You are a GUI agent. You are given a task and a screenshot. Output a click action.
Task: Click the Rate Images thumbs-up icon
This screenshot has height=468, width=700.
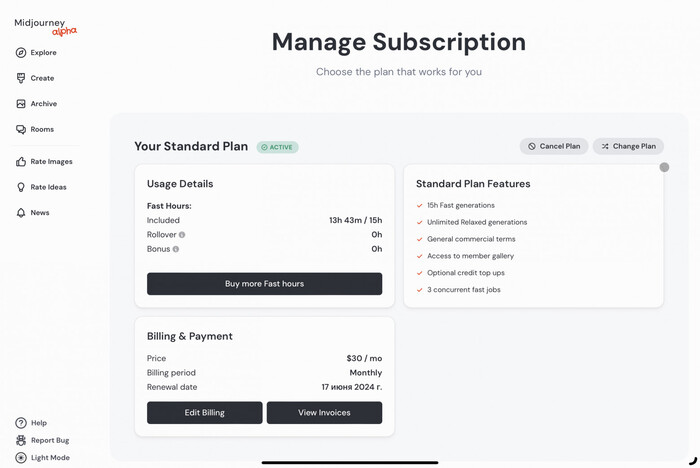(x=21, y=162)
